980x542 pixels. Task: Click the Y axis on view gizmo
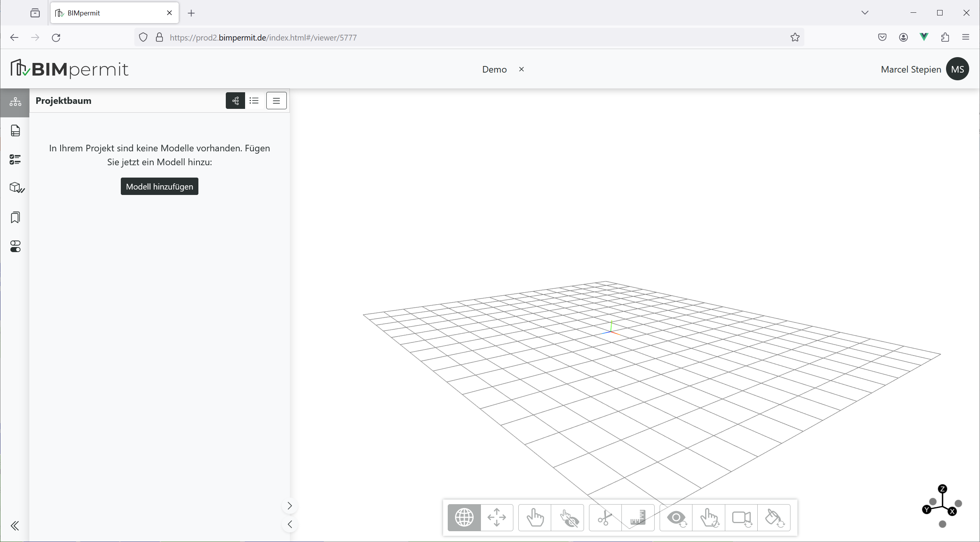(x=927, y=510)
